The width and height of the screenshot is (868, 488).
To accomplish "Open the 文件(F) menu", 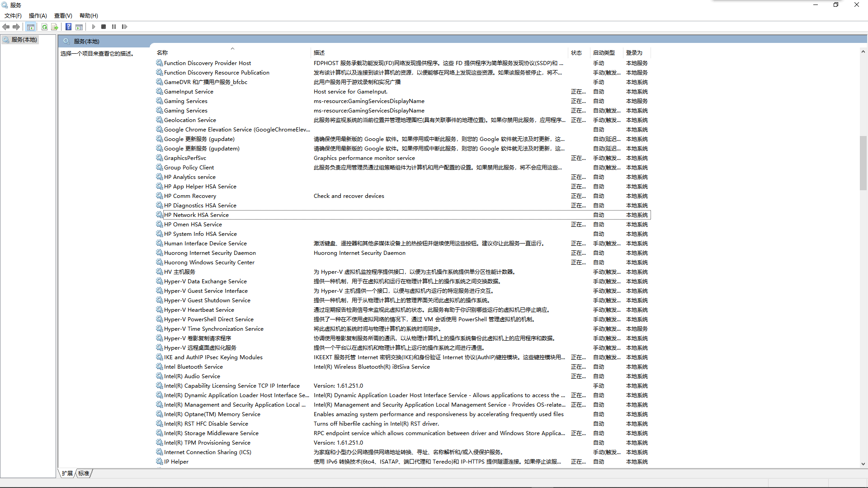I will pyautogui.click(x=13, y=15).
